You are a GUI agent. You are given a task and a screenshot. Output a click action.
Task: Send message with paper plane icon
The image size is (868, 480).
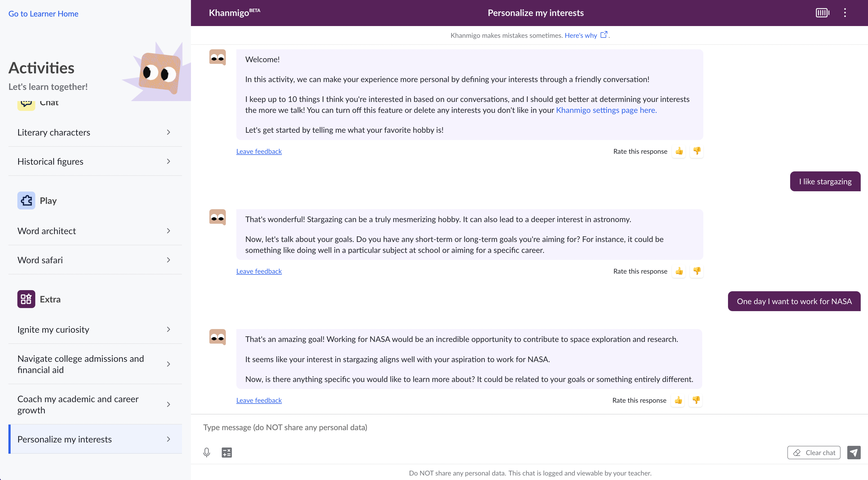tap(853, 452)
